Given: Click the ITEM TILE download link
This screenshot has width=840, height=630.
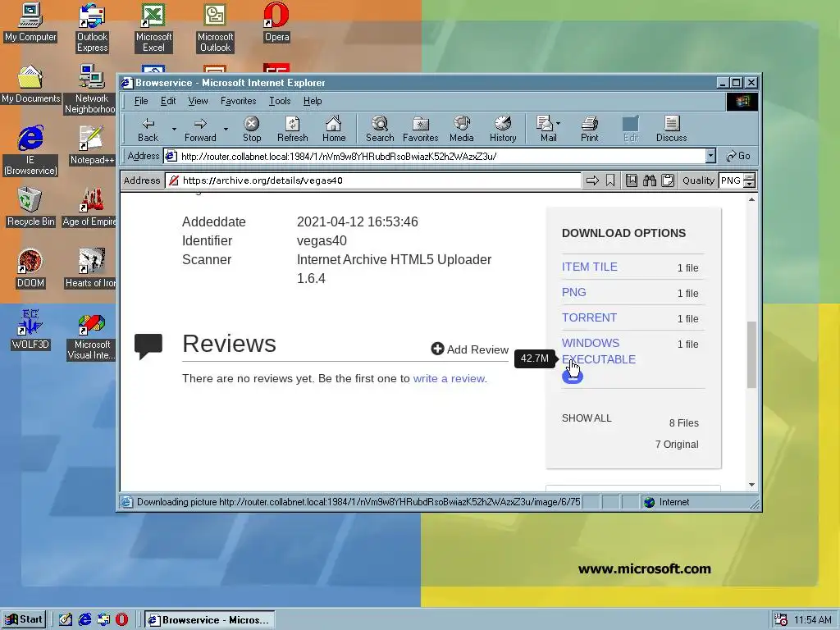Looking at the screenshot, I should click(589, 267).
